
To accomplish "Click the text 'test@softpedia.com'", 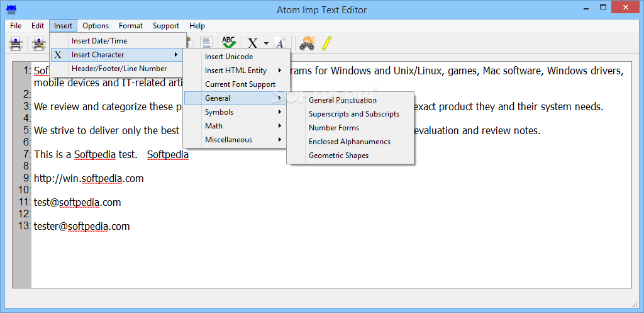I will tap(77, 202).
